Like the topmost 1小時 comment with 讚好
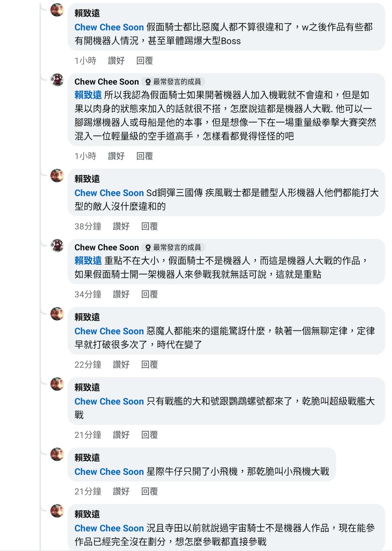 [116, 60]
